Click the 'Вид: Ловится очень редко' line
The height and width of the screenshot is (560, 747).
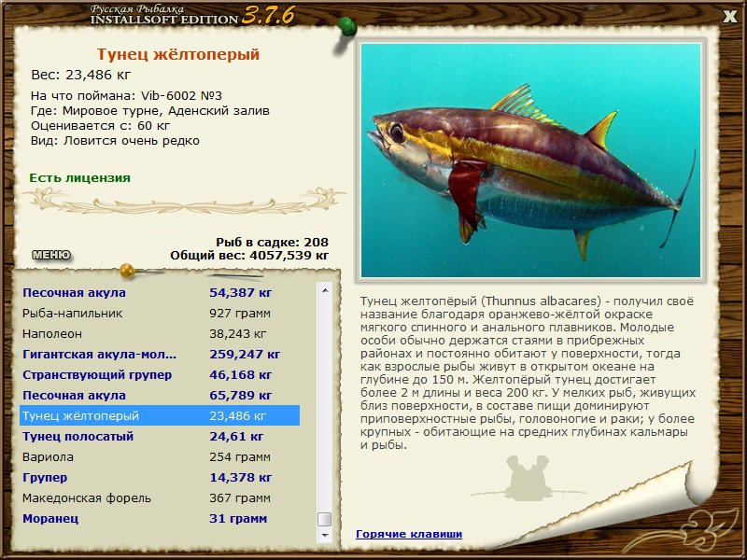[115, 141]
